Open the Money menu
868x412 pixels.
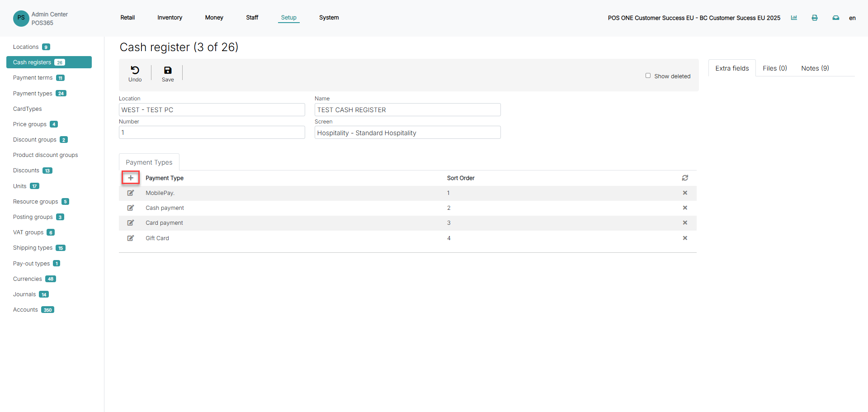(x=214, y=18)
